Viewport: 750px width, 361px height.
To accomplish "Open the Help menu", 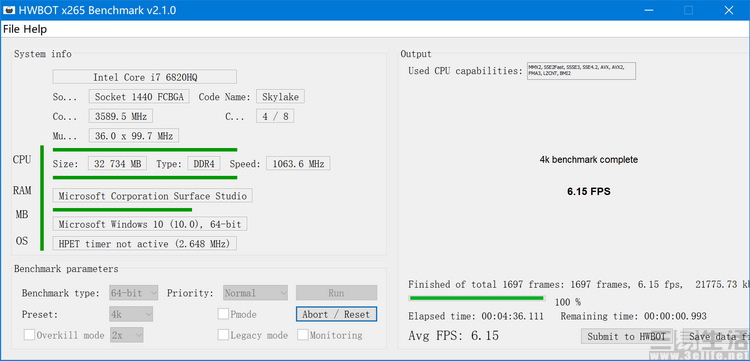I will coord(35,29).
